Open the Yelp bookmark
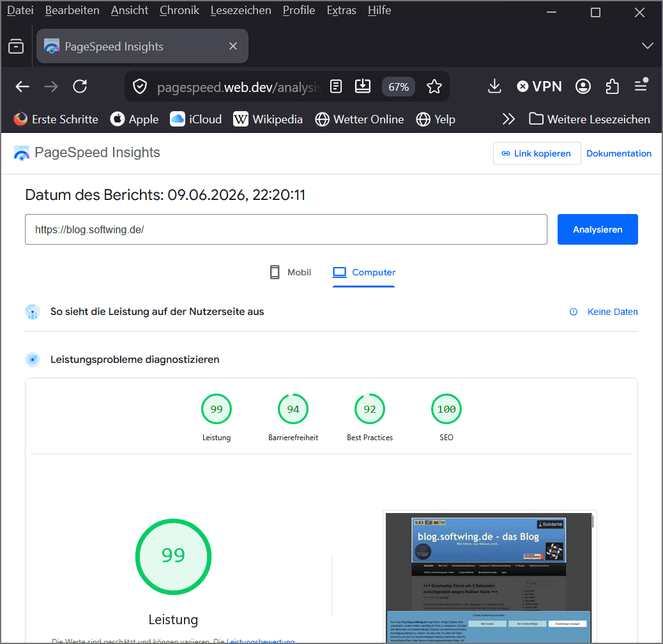Screen dimensions: 663x644 click(x=436, y=119)
